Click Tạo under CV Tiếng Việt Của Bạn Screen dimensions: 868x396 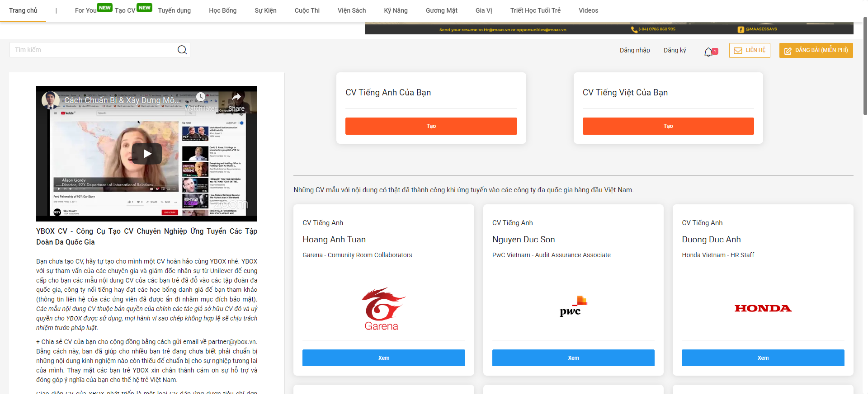[x=668, y=126]
